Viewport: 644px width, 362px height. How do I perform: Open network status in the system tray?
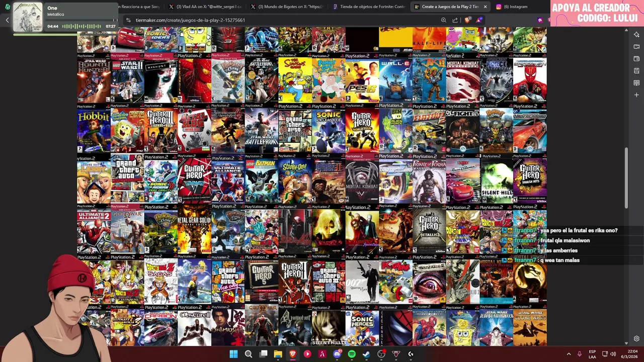pos(605,354)
